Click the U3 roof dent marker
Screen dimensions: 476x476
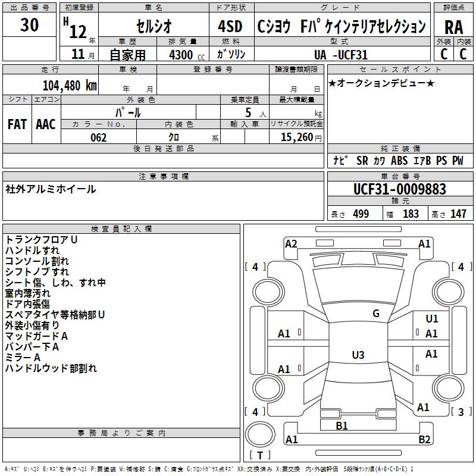coord(358,355)
